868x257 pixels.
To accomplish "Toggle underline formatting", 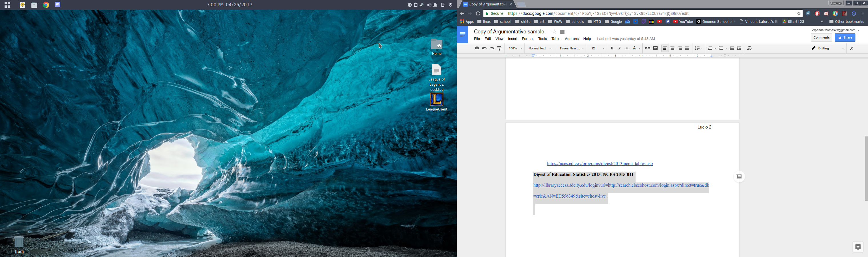I will pyautogui.click(x=627, y=48).
